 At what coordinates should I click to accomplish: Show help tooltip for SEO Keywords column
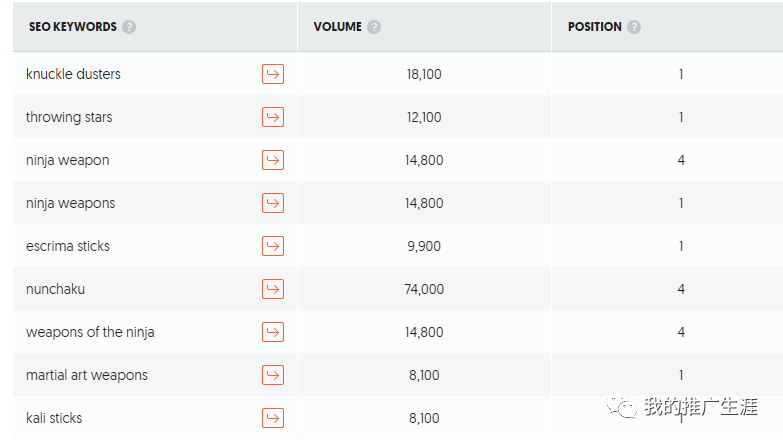[129, 27]
